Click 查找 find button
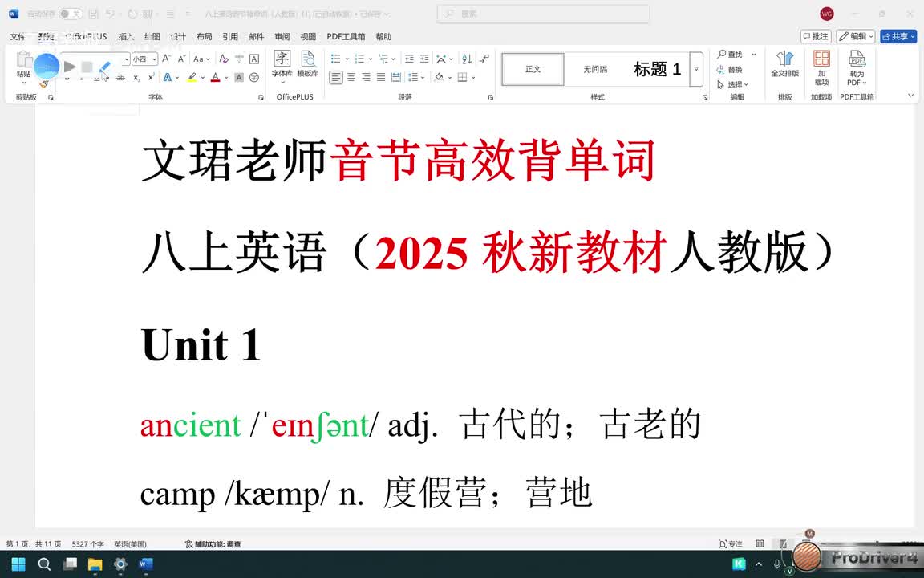The width and height of the screenshot is (924, 578). [731, 55]
